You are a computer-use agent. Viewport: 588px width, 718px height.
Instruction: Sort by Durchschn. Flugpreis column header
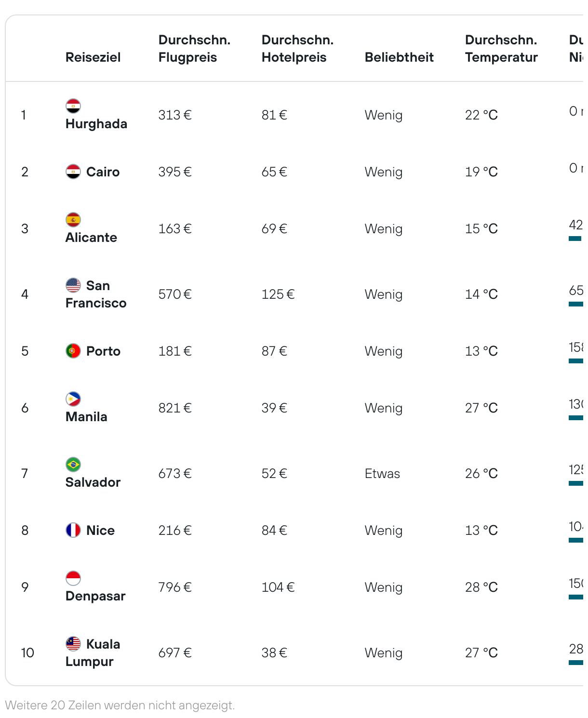point(194,49)
